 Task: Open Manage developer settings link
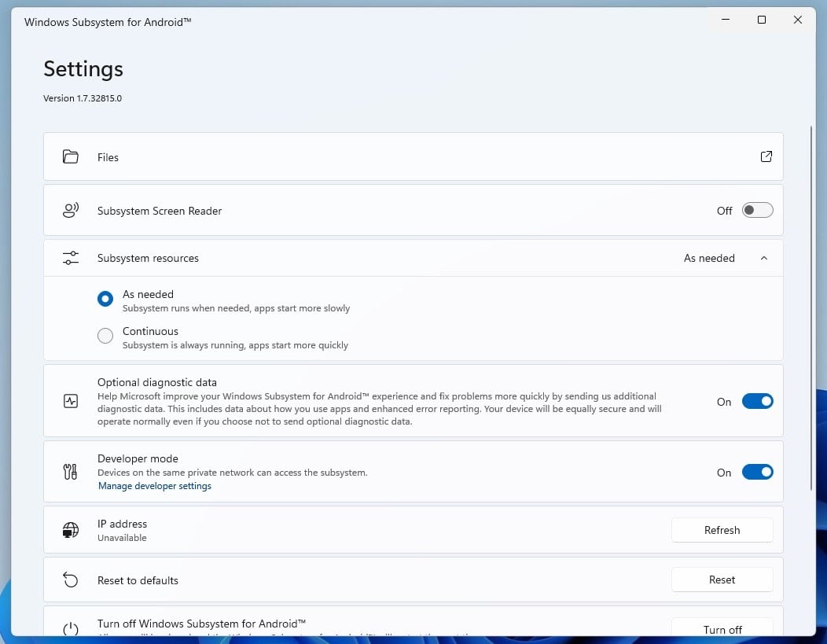[x=154, y=485]
